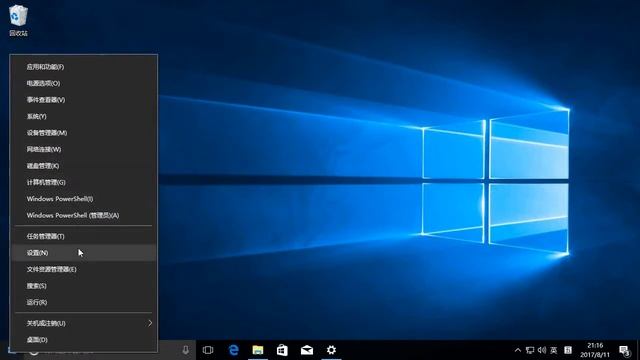Click the IME mode icon beside 英
Image resolution: width=640 pixels, height=360 pixels.
coord(568,350)
